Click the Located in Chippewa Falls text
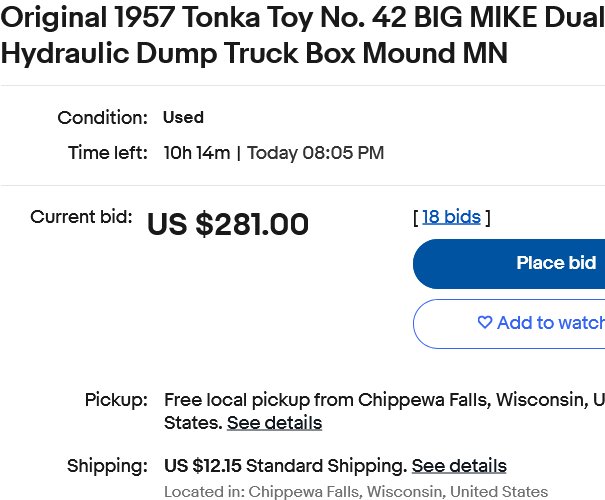Viewport: 605px width, 500px height. (356, 492)
